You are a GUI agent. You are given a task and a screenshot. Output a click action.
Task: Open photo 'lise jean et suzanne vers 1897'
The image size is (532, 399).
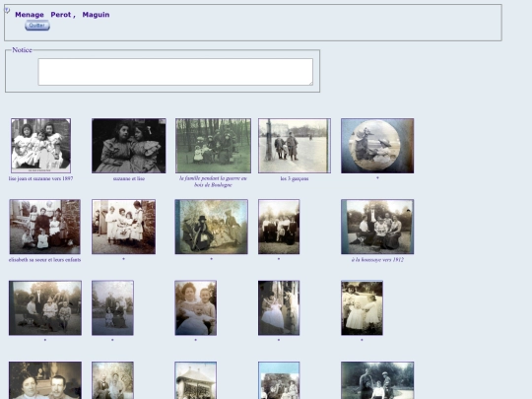(x=40, y=146)
